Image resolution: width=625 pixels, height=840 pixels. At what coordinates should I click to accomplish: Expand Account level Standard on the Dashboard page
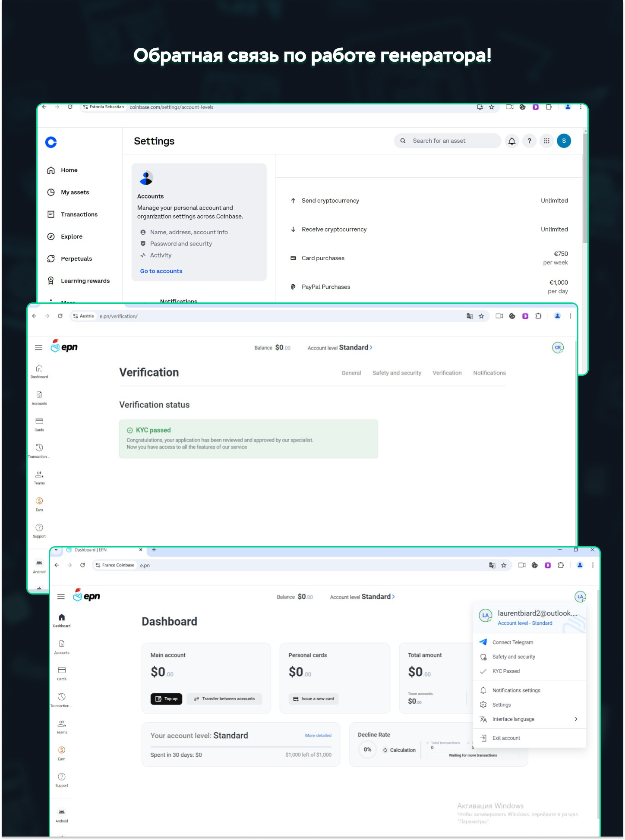click(362, 597)
